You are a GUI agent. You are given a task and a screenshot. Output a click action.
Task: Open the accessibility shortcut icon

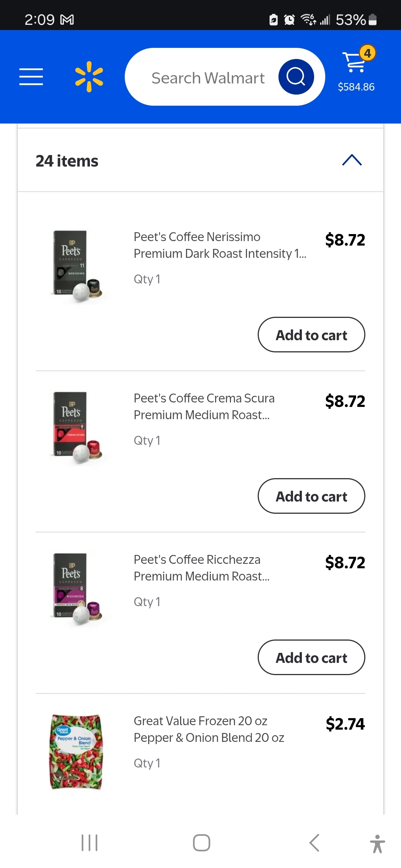[377, 844]
